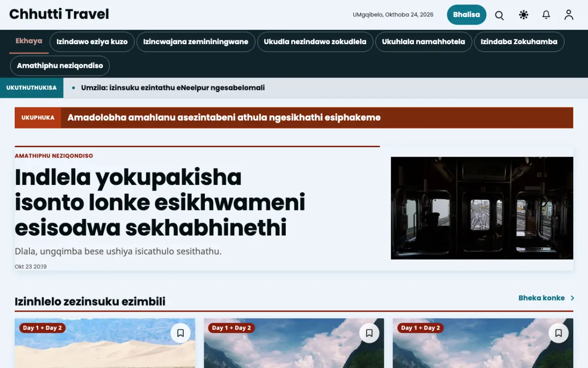
Task: Open Izincwajana zemininingwane section
Action: (196, 42)
